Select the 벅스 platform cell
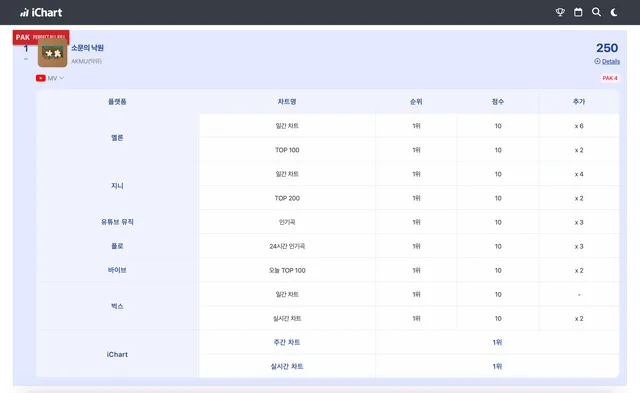 tap(117, 306)
